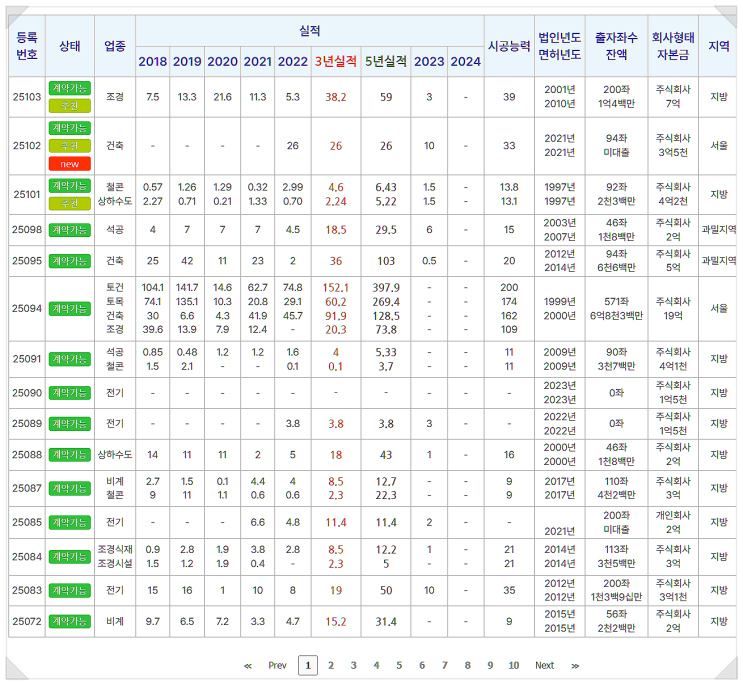Click the 계약가능 badge for 25098

pos(70,230)
